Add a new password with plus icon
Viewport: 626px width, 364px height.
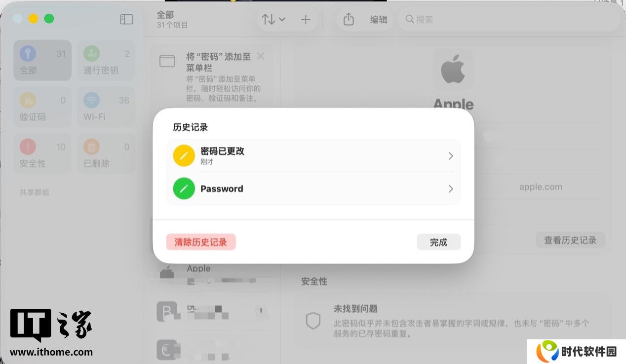coord(306,19)
